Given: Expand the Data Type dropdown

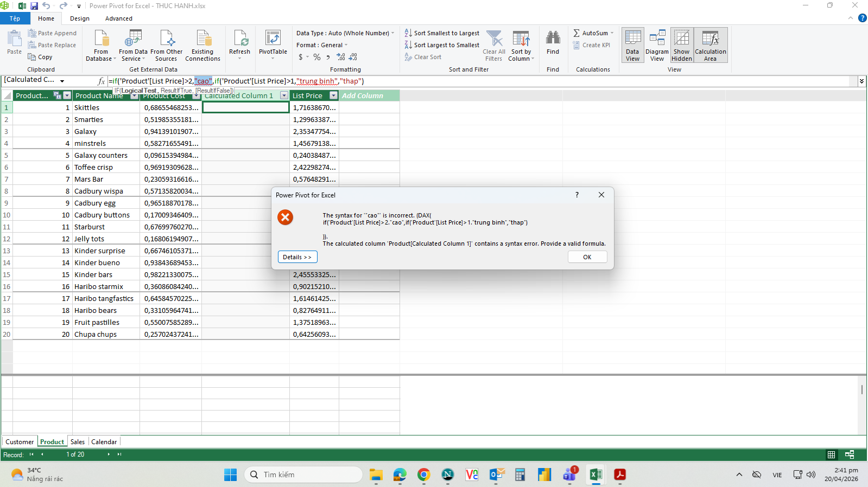Looking at the screenshot, I should coord(393,33).
